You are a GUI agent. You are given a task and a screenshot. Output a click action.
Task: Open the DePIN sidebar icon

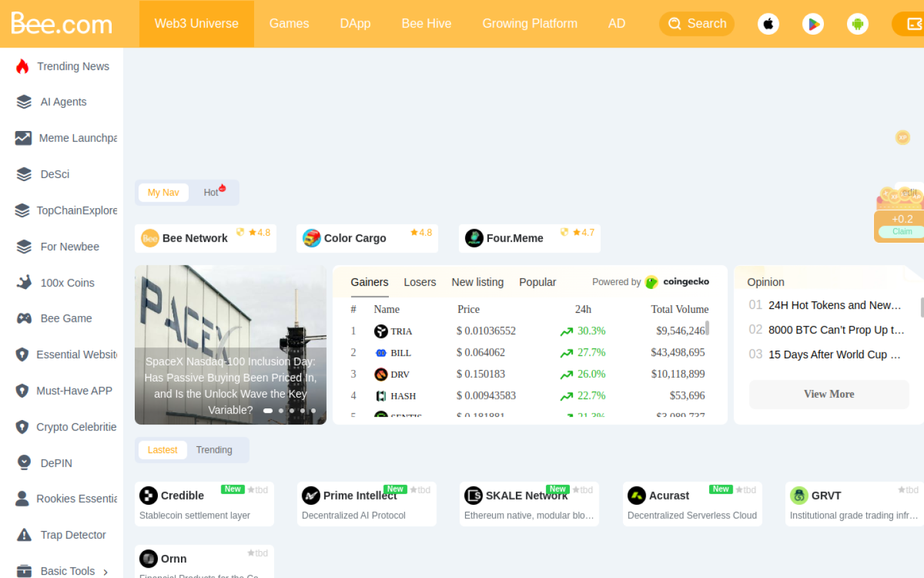[24, 463]
